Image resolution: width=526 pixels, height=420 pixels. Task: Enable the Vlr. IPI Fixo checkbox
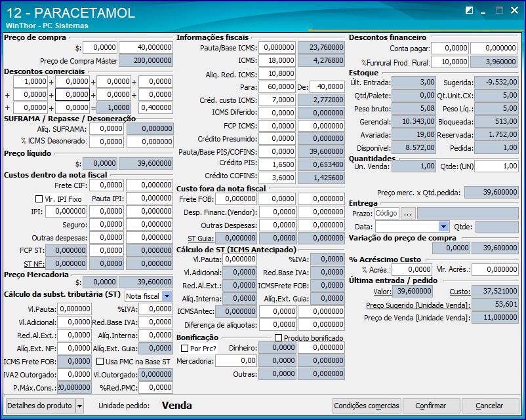pos(39,199)
